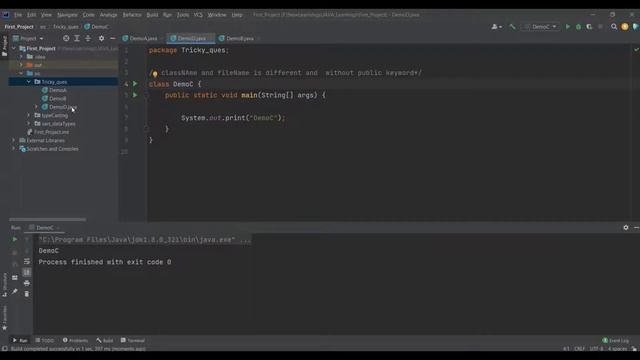Toggle scroll to end icon in Run panel
The width and height of the screenshot is (640, 360).
(x=27, y=272)
